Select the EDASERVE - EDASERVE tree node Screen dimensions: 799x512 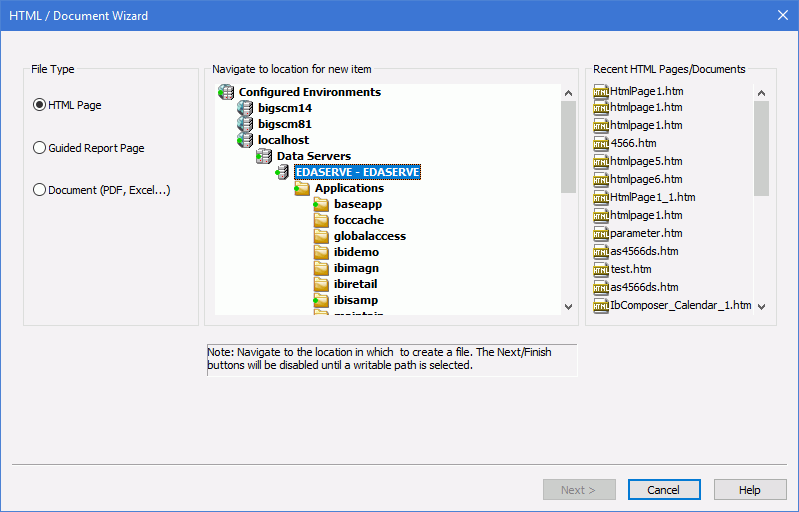[x=357, y=172]
